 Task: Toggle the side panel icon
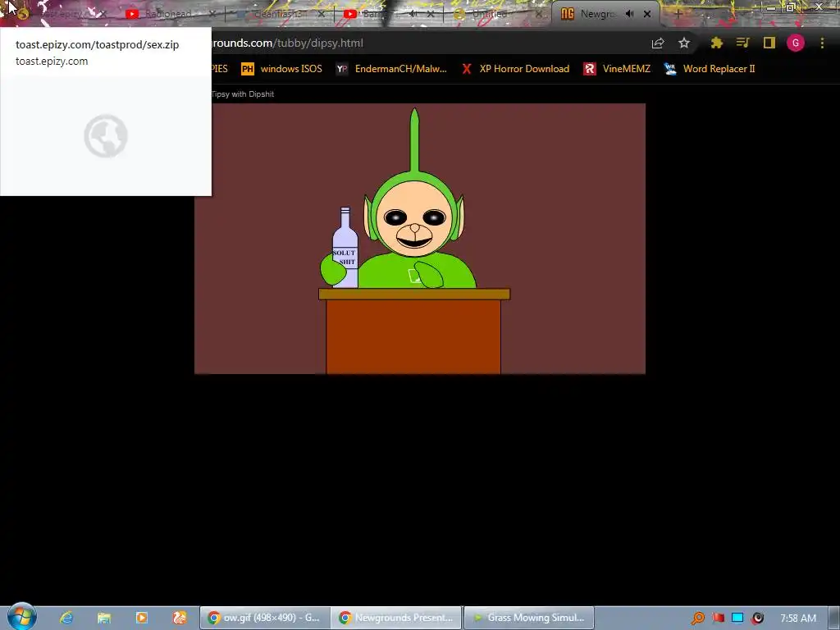[x=769, y=43]
